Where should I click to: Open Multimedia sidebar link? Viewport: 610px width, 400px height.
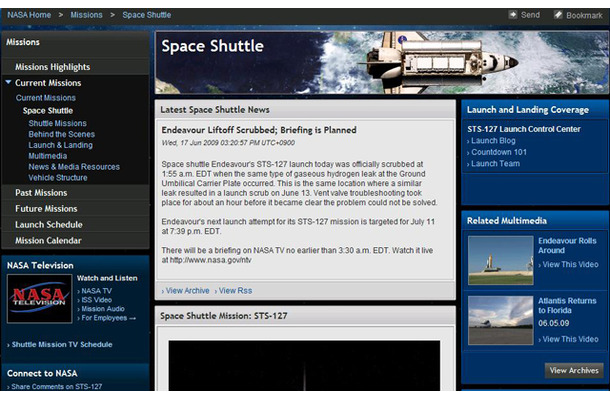[47, 156]
